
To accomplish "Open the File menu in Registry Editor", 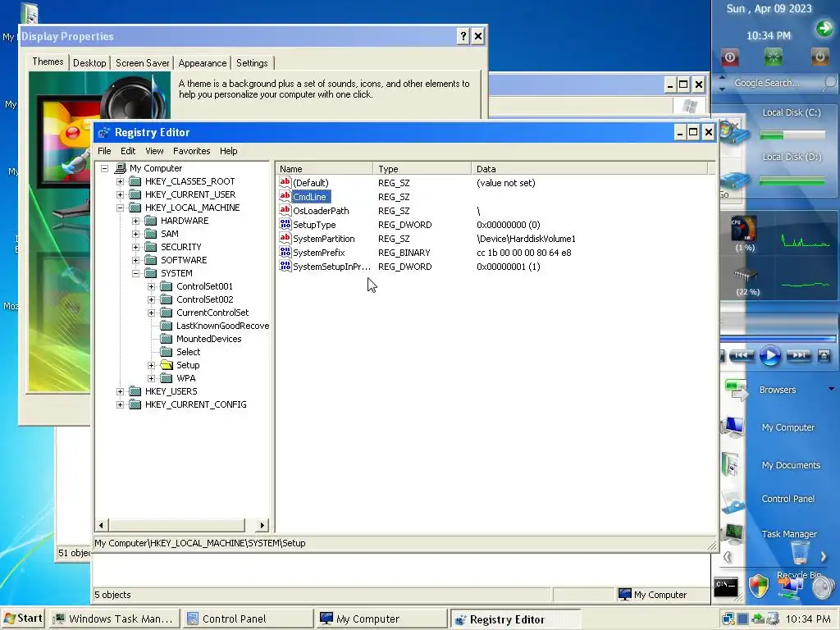I will coord(104,151).
